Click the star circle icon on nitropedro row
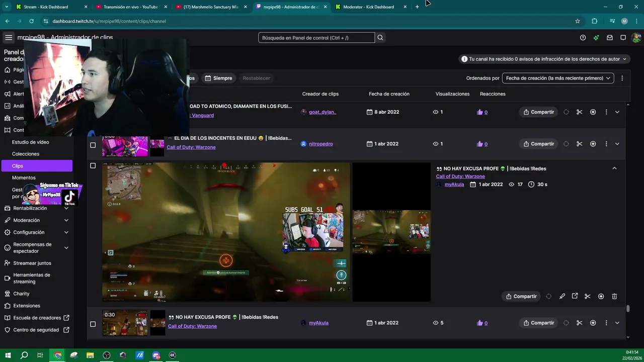The height and width of the screenshot is (362, 644). click(x=593, y=144)
